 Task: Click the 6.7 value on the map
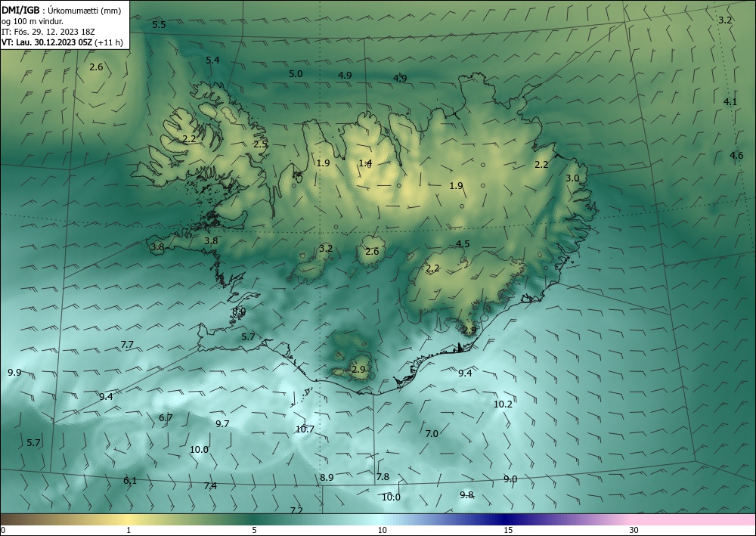point(166,418)
